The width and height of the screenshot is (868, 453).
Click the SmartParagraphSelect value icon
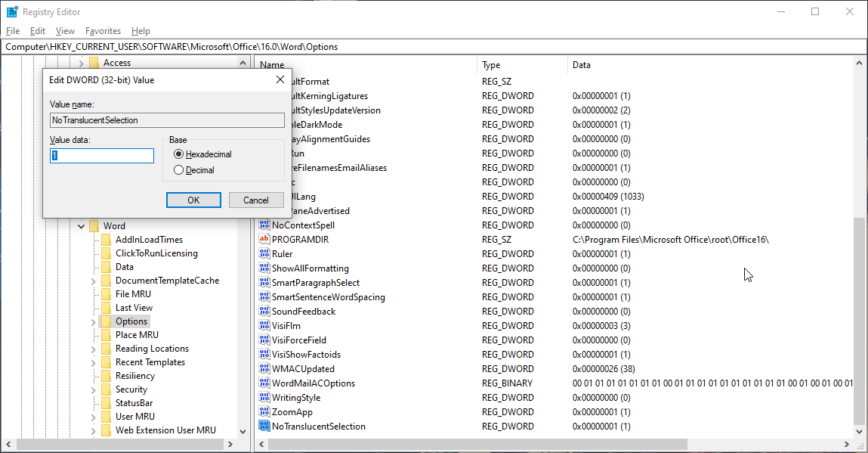[x=264, y=283]
